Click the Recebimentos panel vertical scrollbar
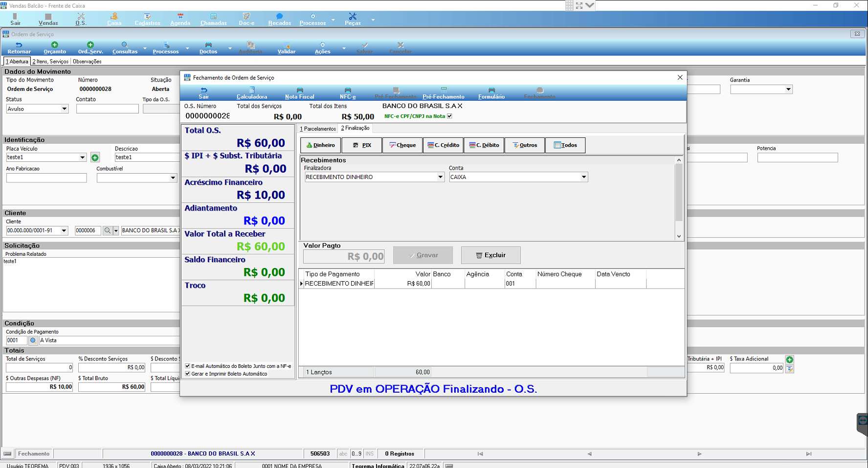The width and height of the screenshot is (868, 468). click(679, 199)
